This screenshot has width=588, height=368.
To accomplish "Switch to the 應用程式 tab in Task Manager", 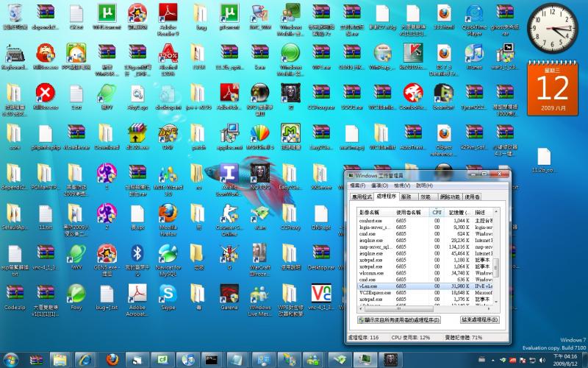I will tap(362, 197).
